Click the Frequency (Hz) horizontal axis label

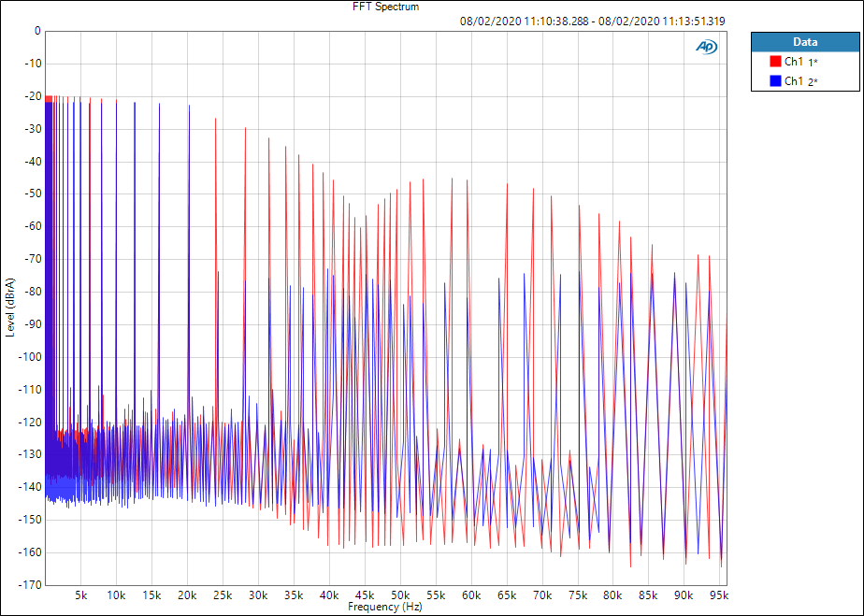click(385, 607)
